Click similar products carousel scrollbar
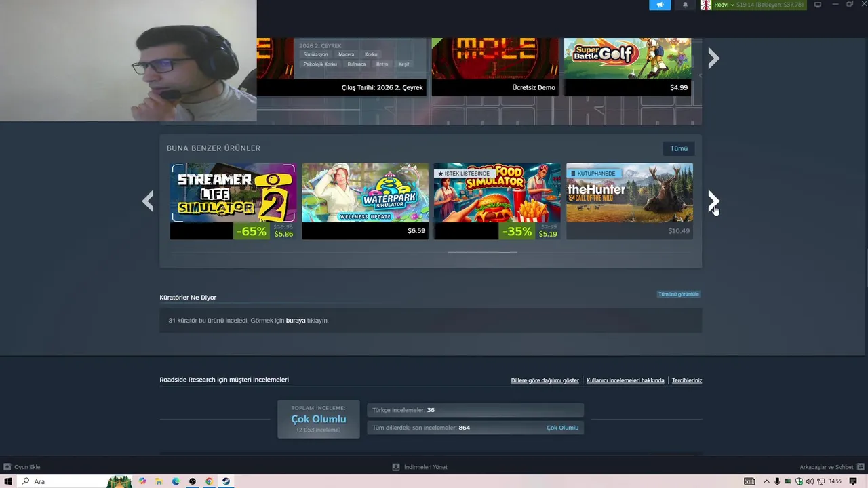Image resolution: width=868 pixels, height=488 pixels. [x=483, y=252]
